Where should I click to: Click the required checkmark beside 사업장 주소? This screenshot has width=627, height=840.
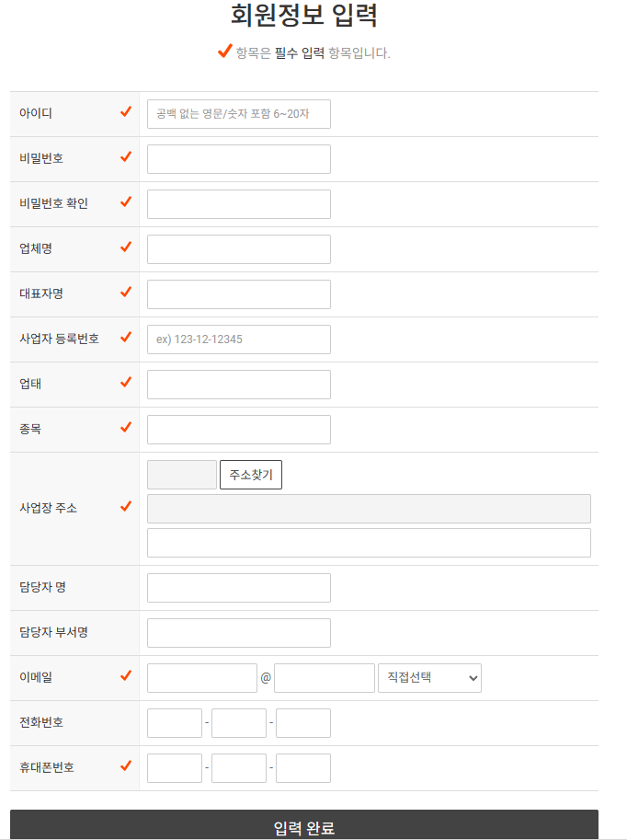[x=125, y=507]
